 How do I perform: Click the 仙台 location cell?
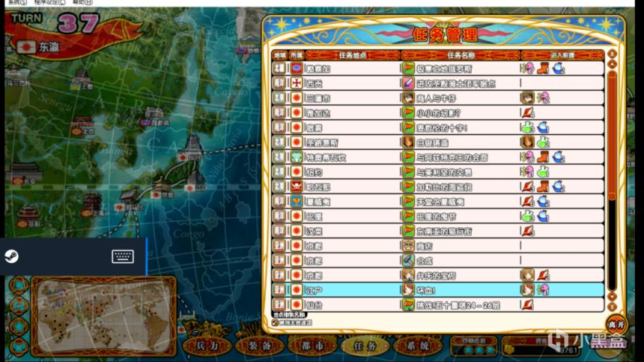click(353, 305)
